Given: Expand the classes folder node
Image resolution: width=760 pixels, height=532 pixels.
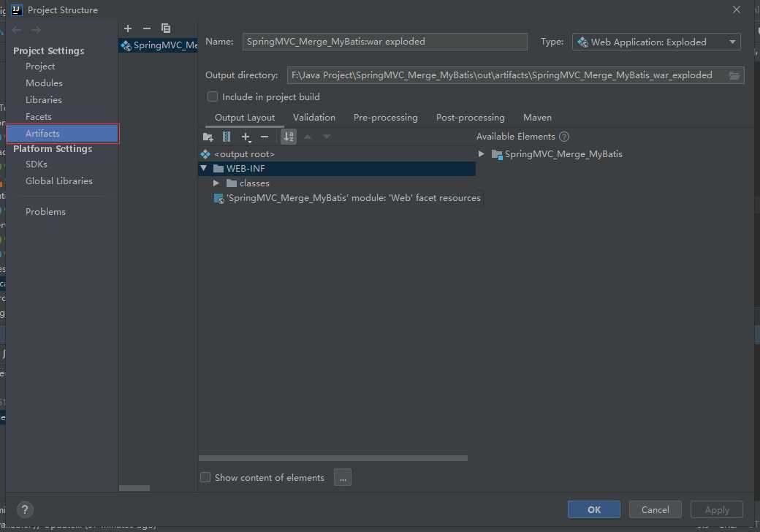Looking at the screenshot, I should (x=216, y=183).
